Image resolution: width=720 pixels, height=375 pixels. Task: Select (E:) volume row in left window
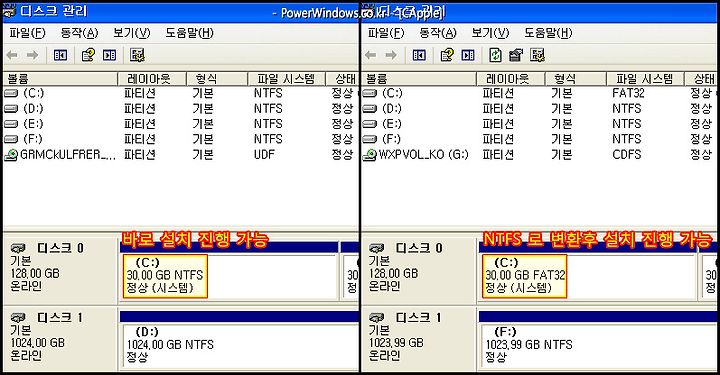point(180,124)
